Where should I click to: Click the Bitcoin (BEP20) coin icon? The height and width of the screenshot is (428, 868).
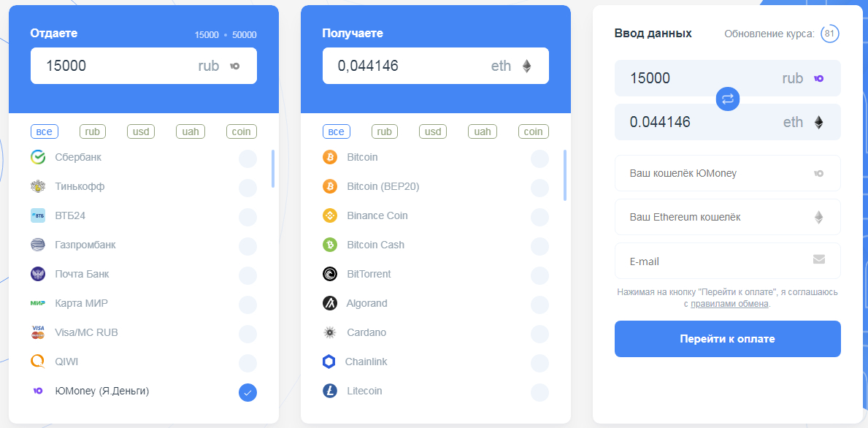tap(330, 186)
